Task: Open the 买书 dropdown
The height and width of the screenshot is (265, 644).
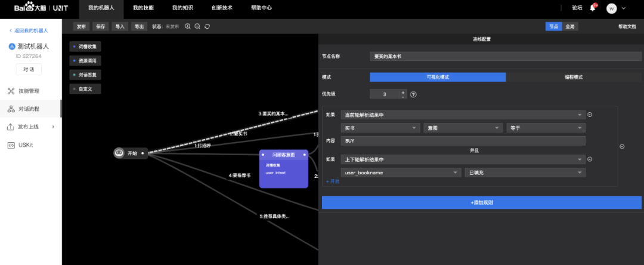Action: [380, 128]
